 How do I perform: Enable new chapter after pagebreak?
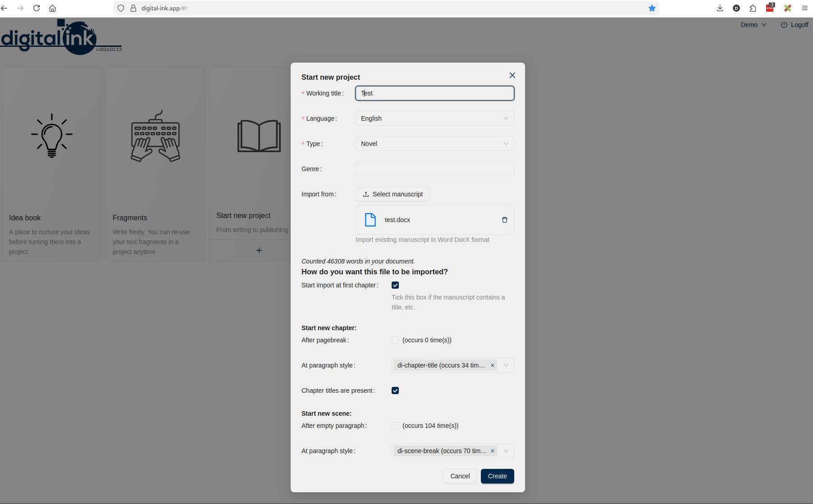(395, 340)
